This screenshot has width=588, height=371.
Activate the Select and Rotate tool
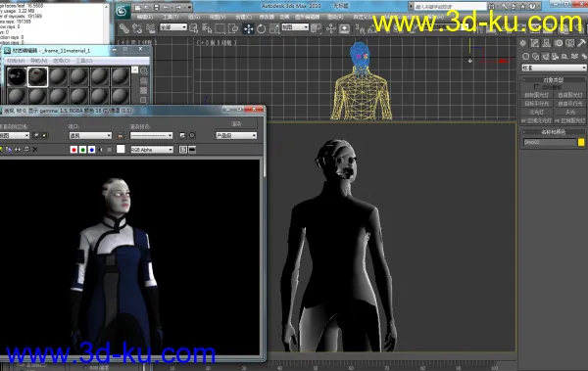click(262, 28)
